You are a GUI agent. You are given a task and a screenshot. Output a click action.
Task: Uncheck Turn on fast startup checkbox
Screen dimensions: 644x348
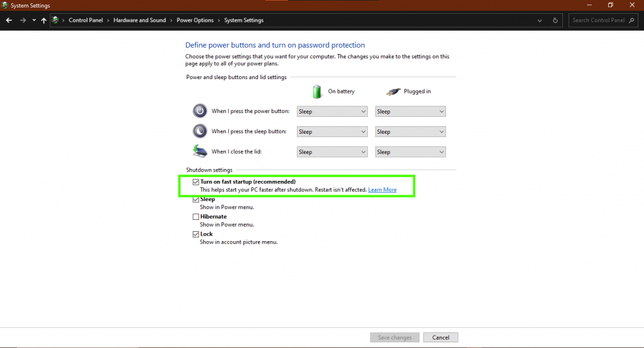[x=196, y=182]
